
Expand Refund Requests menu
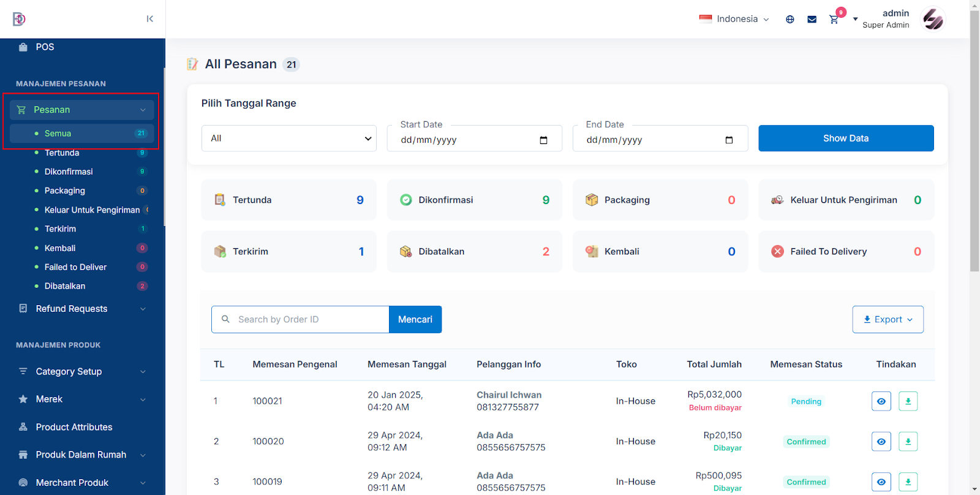[82, 309]
